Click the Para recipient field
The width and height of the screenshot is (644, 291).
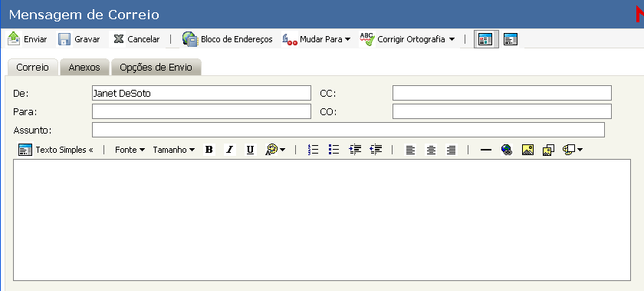(x=201, y=111)
